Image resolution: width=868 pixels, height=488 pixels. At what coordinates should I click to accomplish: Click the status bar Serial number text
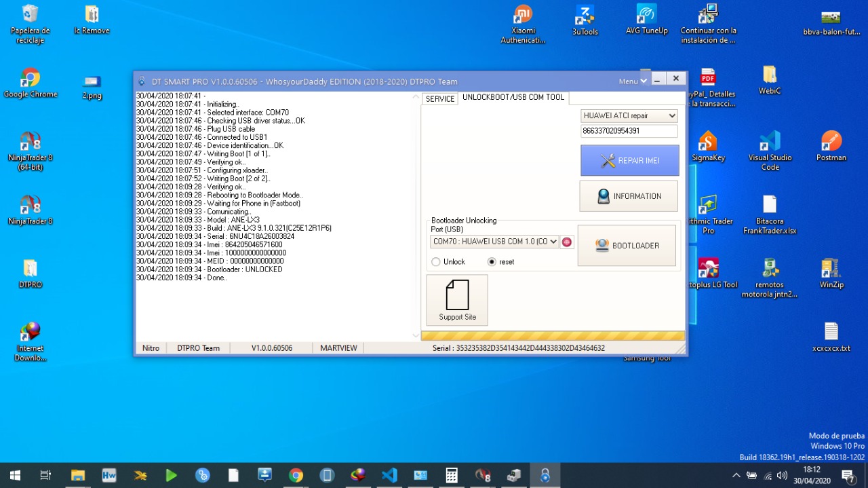[x=518, y=348]
